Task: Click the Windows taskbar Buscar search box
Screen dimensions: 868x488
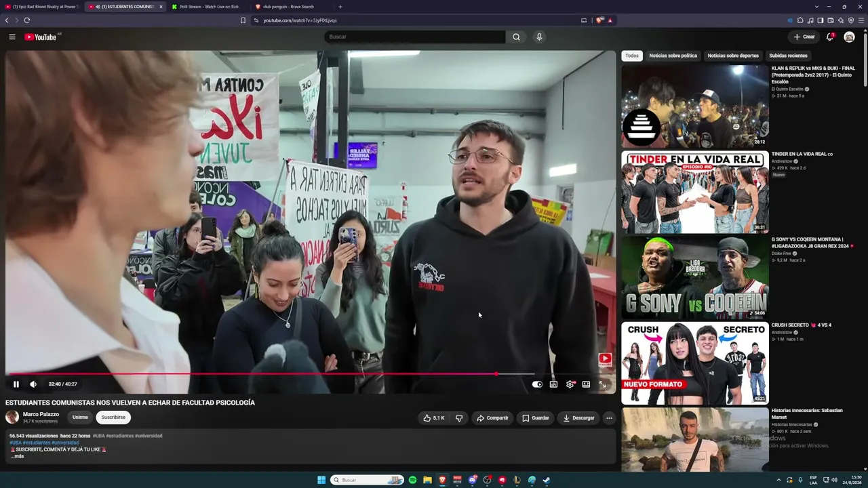Action: [x=367, y=480]
